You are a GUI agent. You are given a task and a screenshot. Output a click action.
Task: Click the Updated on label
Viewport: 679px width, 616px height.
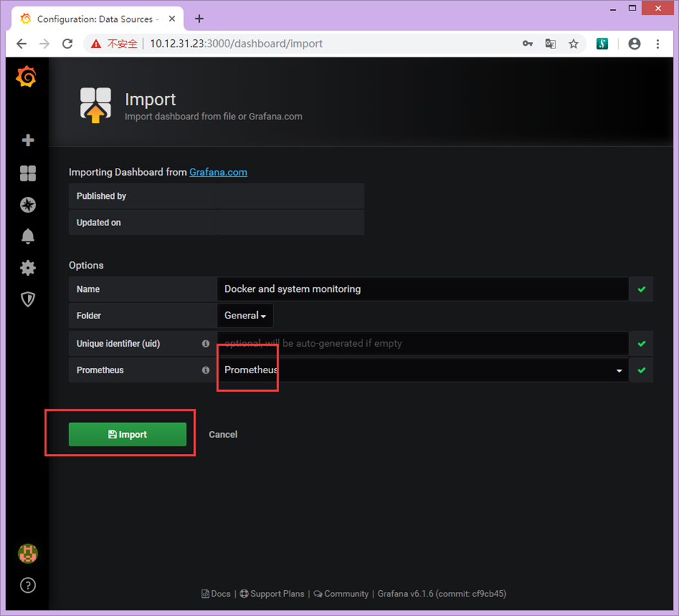click(x=99, y=223)
